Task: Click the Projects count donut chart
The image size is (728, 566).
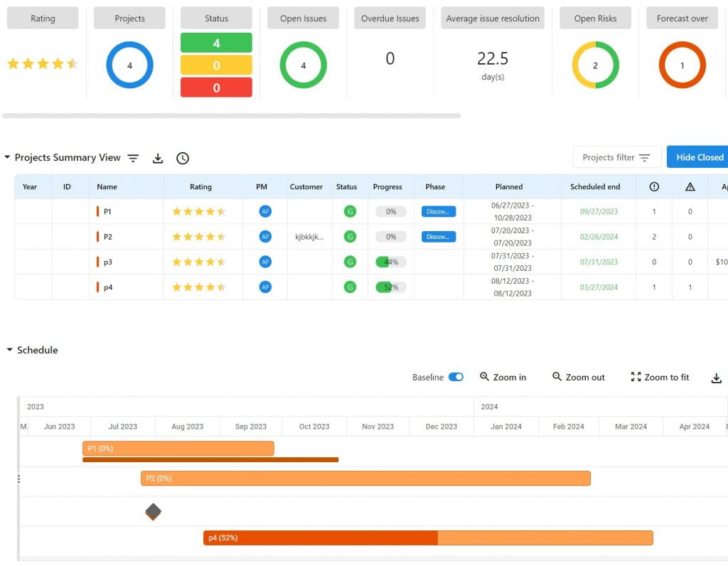Action: coord(129,65)
